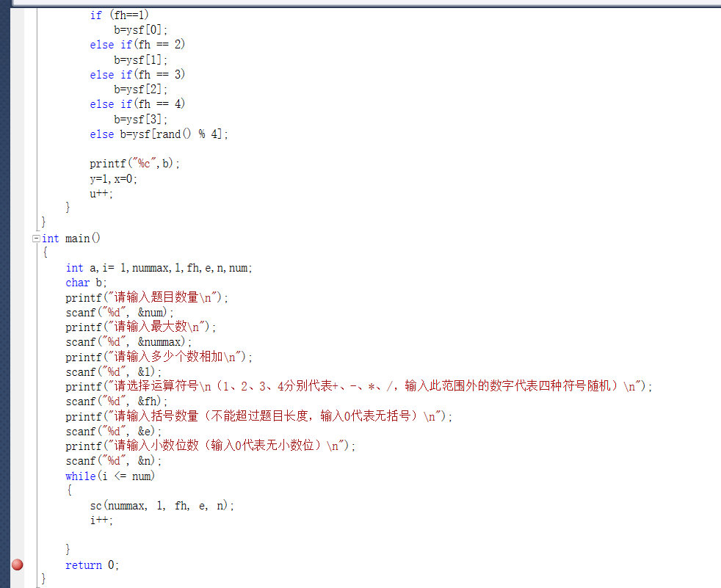Screen dimensions: 721x588
Task: Click the 'scanf("%d", &n);' line
Action: 114,461
